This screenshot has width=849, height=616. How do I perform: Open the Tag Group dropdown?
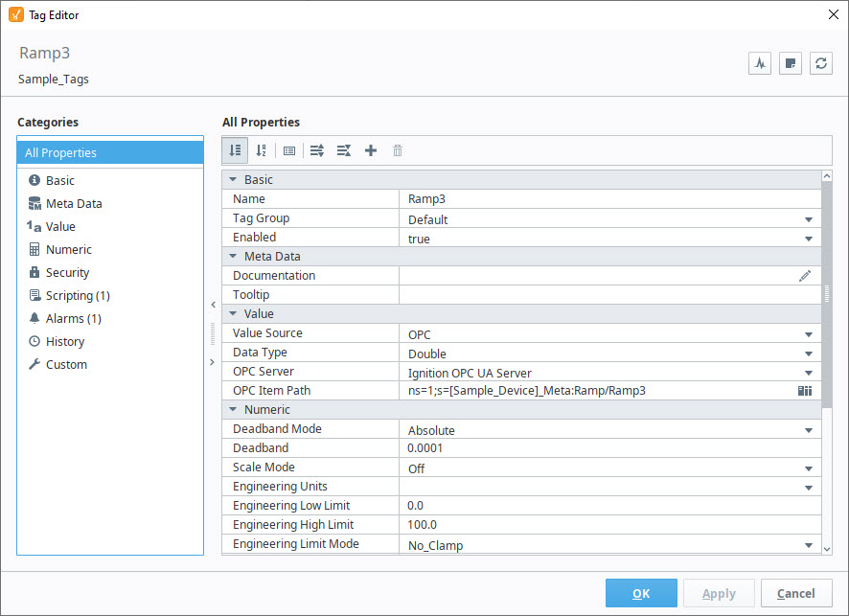pos(809,219)
